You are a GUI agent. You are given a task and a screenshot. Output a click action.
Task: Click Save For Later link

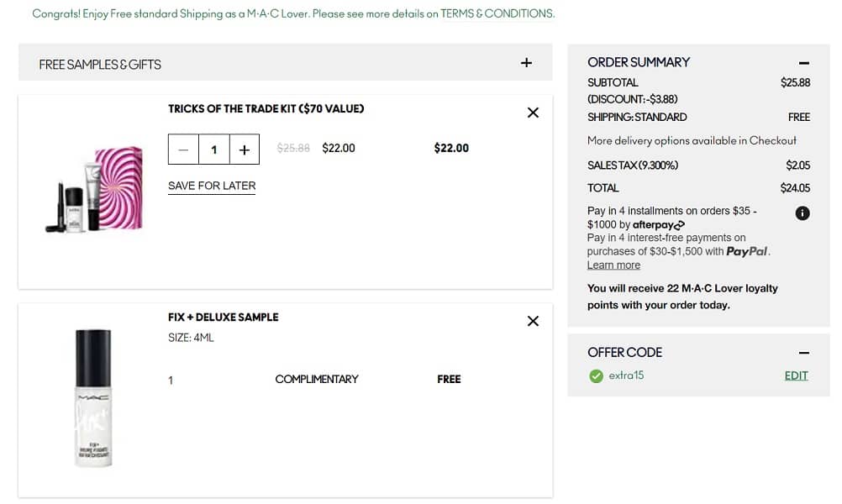[212, 186]
